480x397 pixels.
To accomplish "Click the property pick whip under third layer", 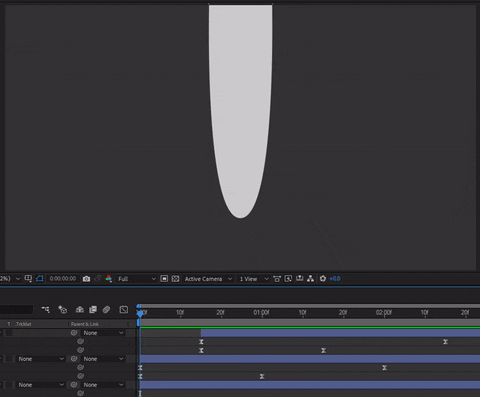I will pyautogui.click(x=80, y=393).
